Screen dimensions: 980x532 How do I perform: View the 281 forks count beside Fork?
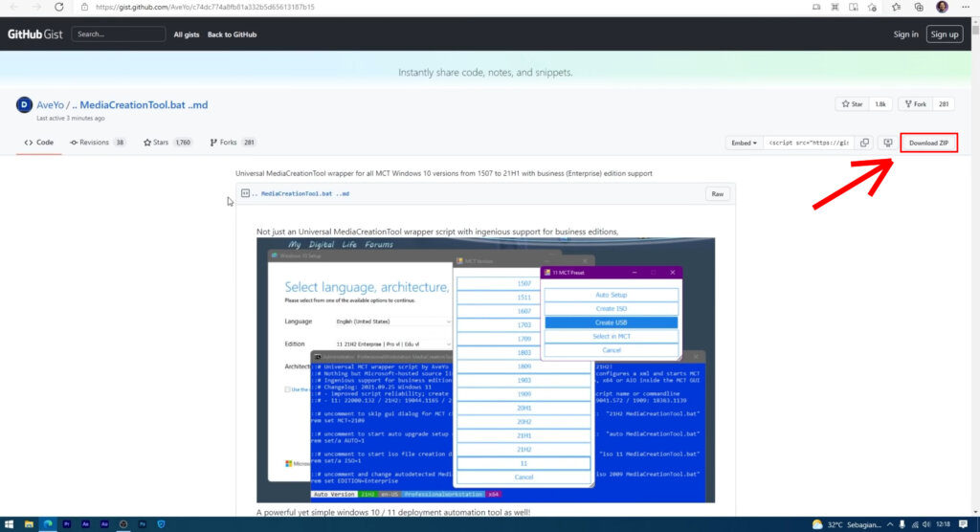point(944,104)
